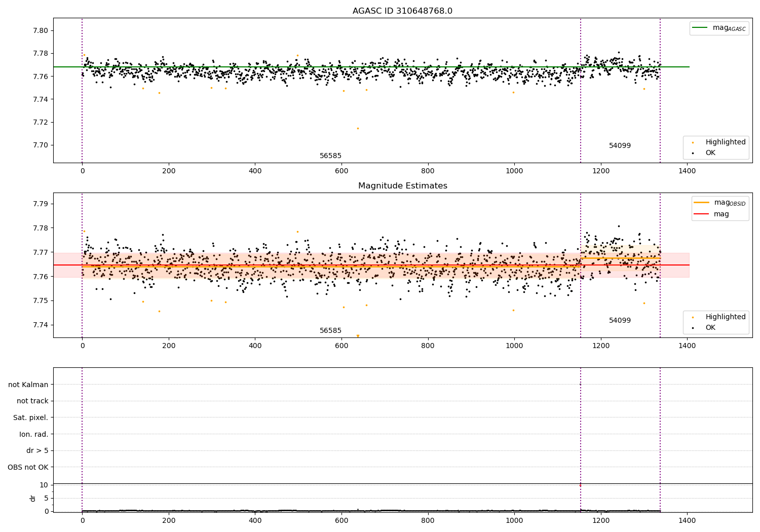
Task: Click red marker at dr value 10
Action: 581,485
